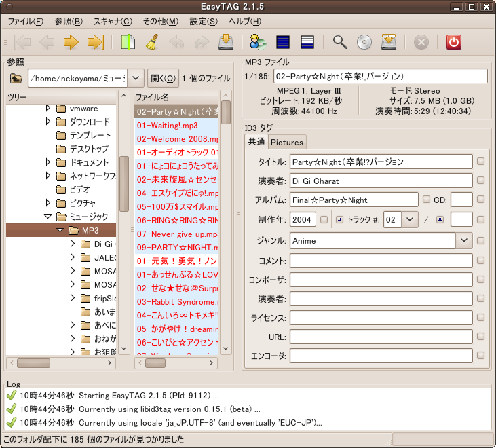The height and width of the screenshot is (448, 496).
Task: Open the track number dropdown
Action: tap(410, 219)
